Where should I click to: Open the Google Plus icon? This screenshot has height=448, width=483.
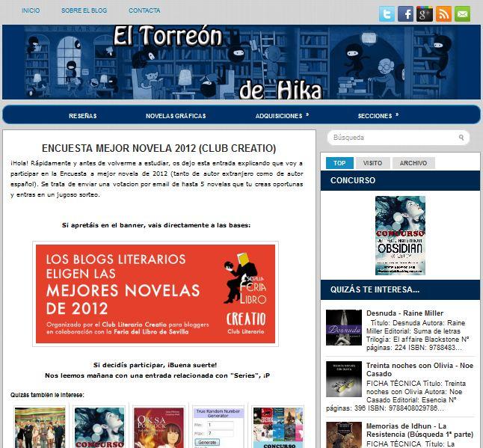[x=425, y=14]
